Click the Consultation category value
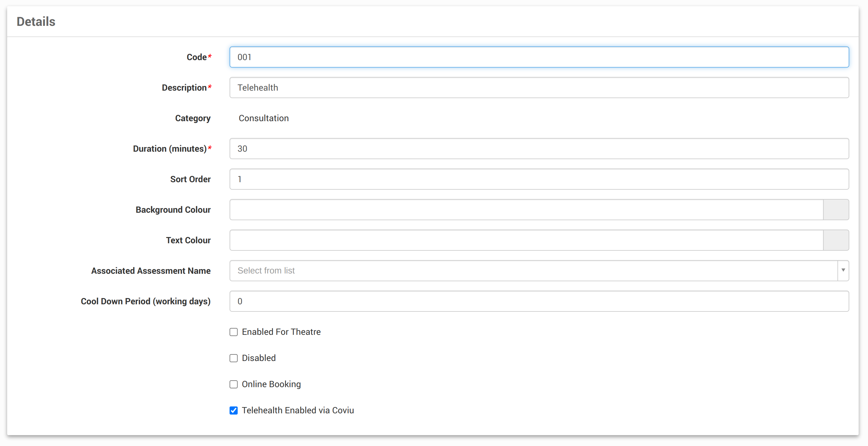Screen dimensions: 868x446 (x=264, y=118)
